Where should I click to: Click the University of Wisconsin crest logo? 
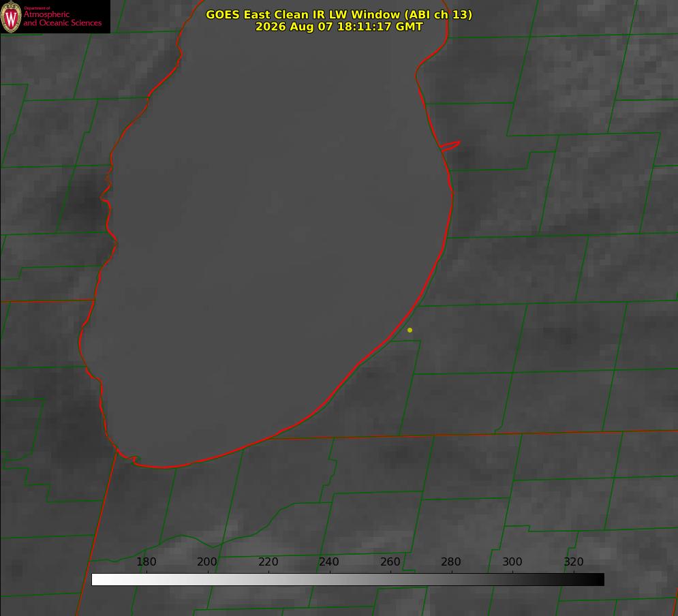(11, 16)
